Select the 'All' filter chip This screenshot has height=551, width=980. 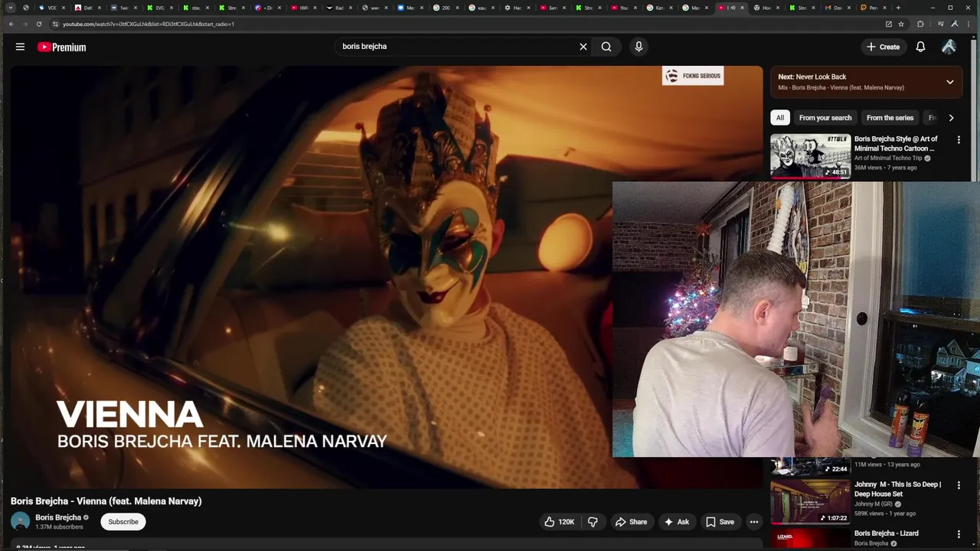779,118
